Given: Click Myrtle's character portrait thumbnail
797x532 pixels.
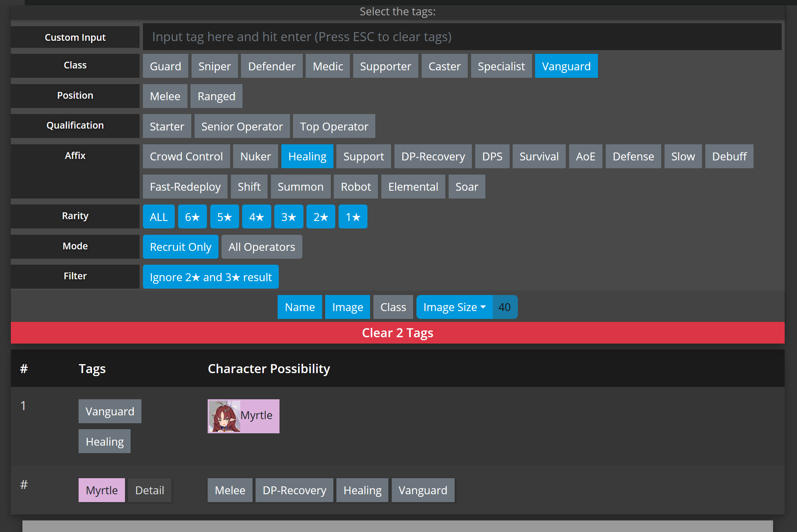Looking at the screenshot, I should click(224, 416).
